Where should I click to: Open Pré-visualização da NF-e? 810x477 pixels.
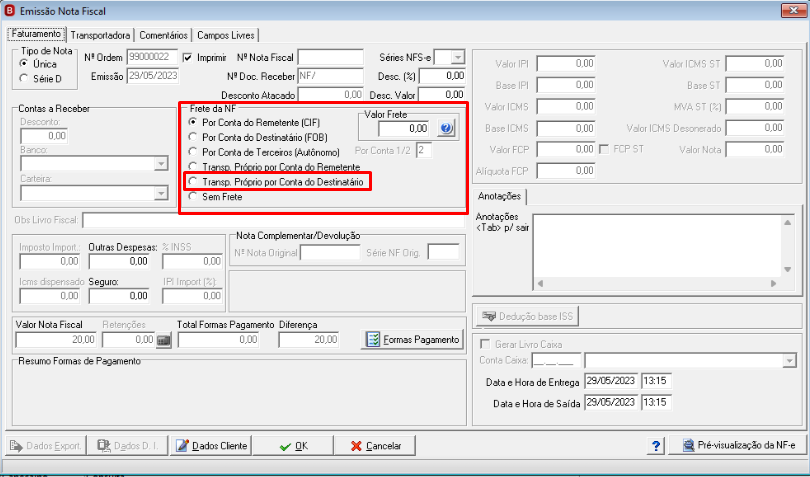[x=738, y=445]
